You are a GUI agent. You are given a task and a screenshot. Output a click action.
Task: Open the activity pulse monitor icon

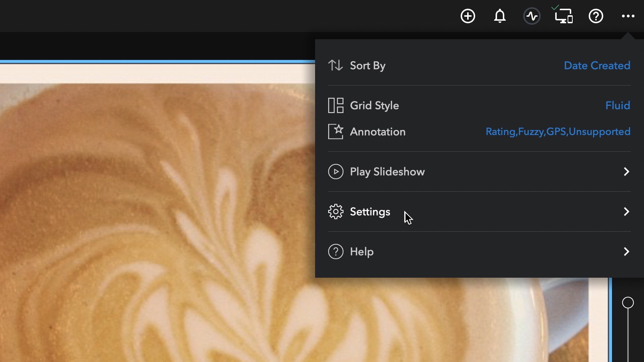coord(532,16)
